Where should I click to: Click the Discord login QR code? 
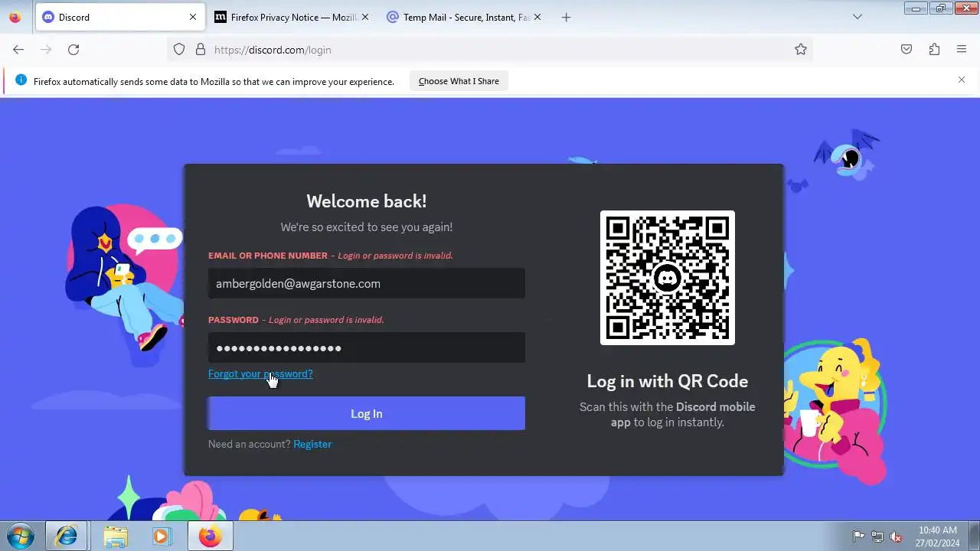(668, 278)
